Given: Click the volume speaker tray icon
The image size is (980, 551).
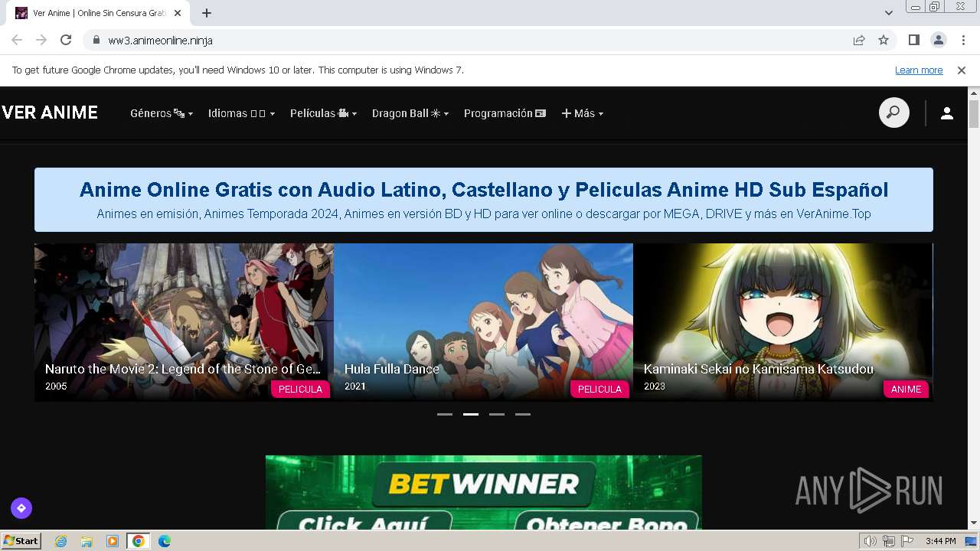Looking at the screenshot, I should click(870, 541).
